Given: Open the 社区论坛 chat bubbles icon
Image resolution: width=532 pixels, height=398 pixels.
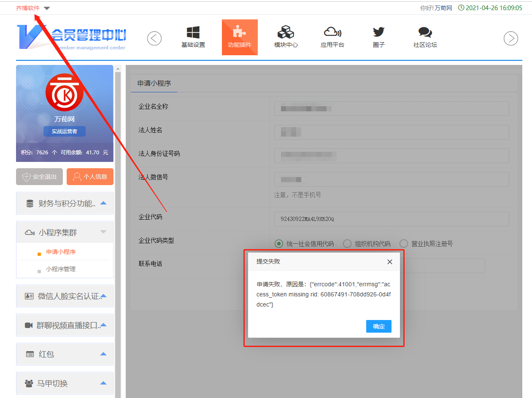Looking at the screenshot, I should pyautogui.click(x=425, y=33).
